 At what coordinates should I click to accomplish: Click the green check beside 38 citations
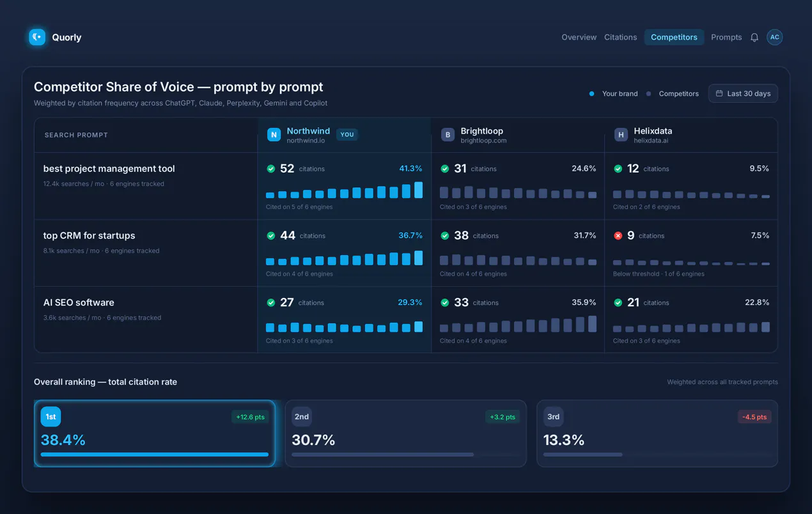445,236
